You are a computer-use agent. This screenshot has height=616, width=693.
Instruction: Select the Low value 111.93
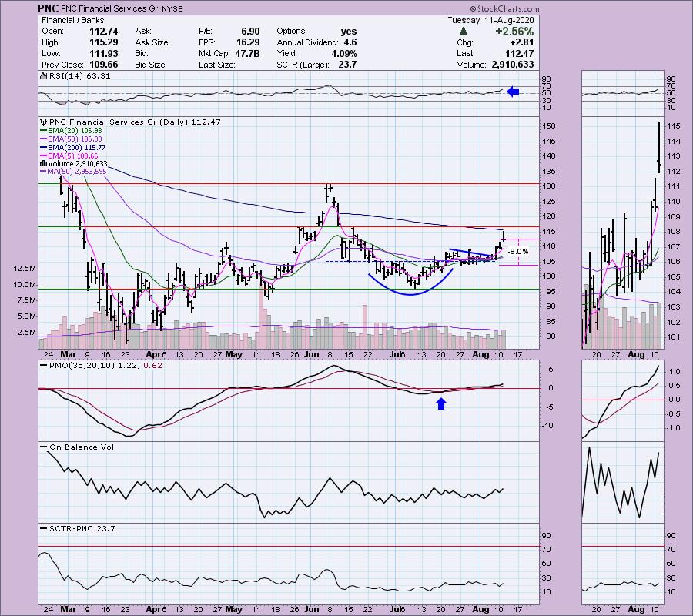[x=104, y=53]
